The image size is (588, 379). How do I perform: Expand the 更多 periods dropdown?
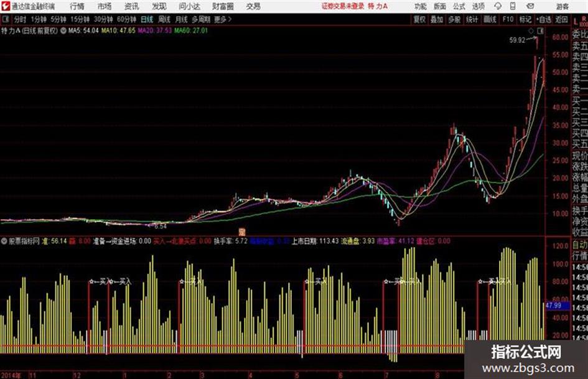click(x=223, y=19)
